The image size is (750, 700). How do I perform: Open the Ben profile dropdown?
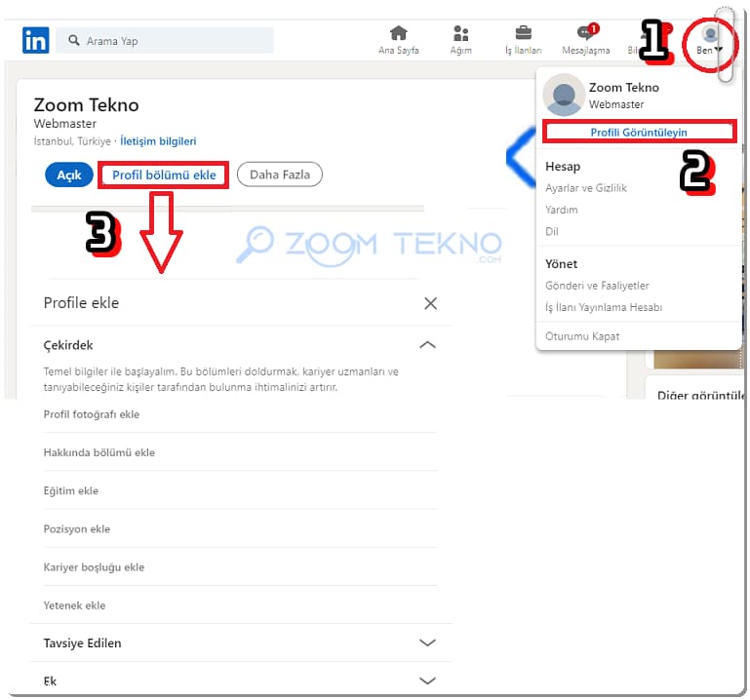click(x=709, y=41)
